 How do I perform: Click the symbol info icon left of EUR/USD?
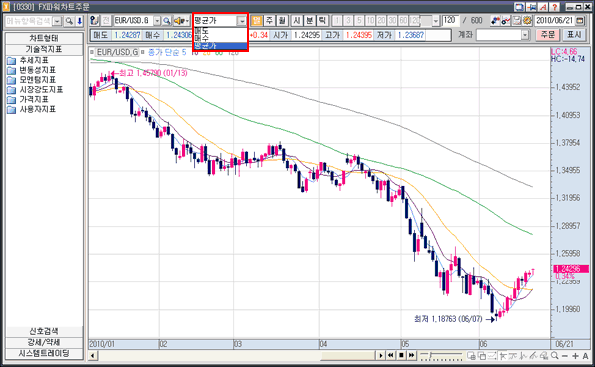pyautogui.click(x=94, y=21)
